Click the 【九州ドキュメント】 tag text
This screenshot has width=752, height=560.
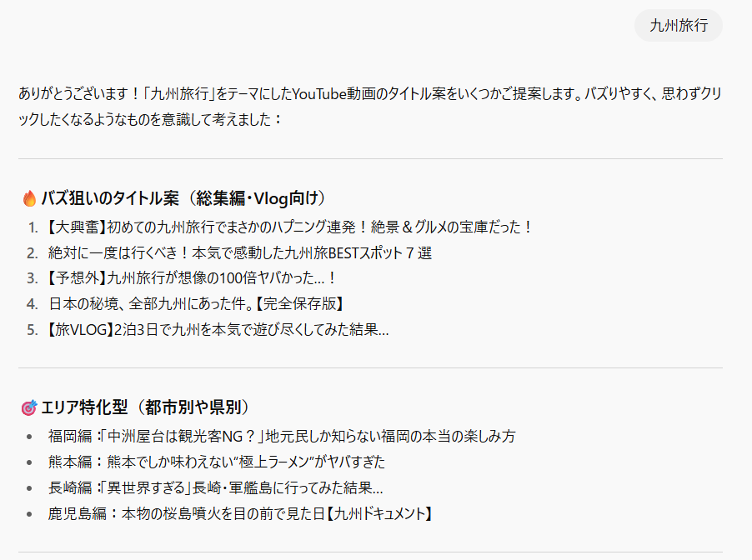[380, 514]
